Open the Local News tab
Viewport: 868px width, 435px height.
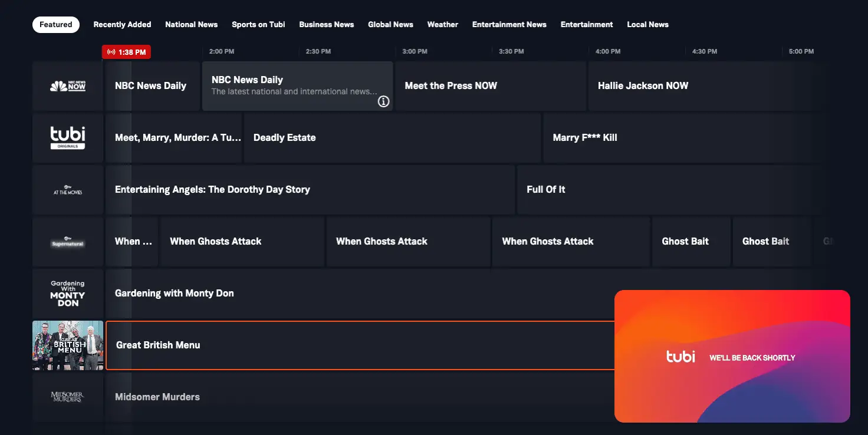point(647,25)
